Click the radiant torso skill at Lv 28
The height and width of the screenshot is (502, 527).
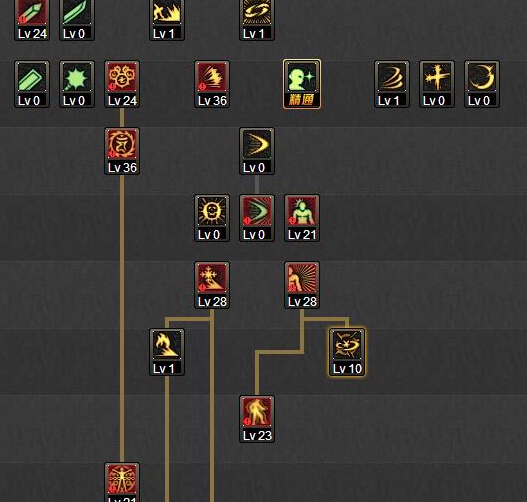[302, 285]
